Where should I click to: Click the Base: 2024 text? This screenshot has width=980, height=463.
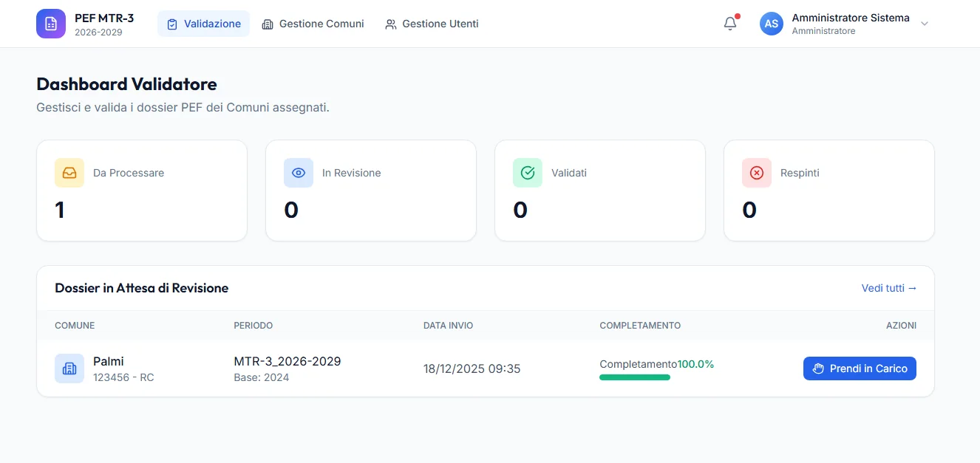coord(262,377)
